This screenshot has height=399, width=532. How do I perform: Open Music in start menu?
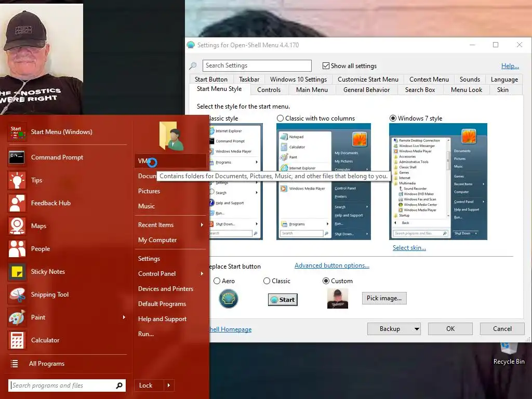click(x=170, y=206)
